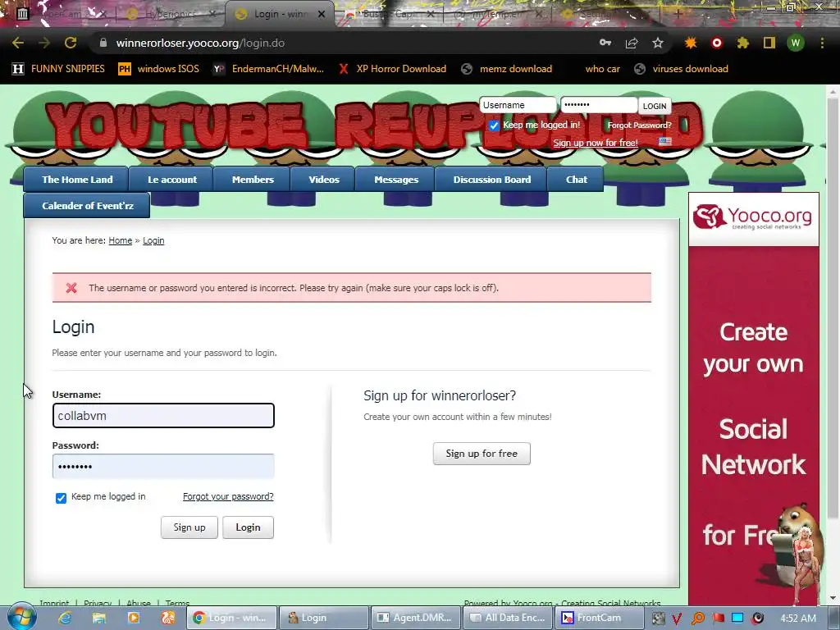Reload the page with the refresh icon
This screenshot has height=630, width=840.
71,43
